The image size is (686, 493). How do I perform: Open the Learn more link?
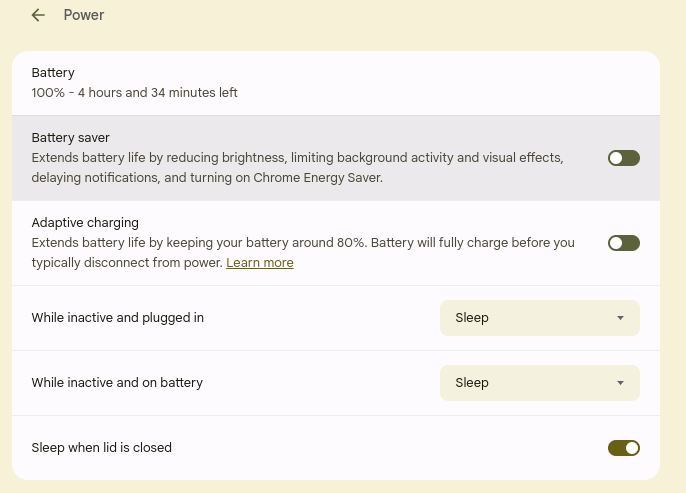tap(260, 263)
